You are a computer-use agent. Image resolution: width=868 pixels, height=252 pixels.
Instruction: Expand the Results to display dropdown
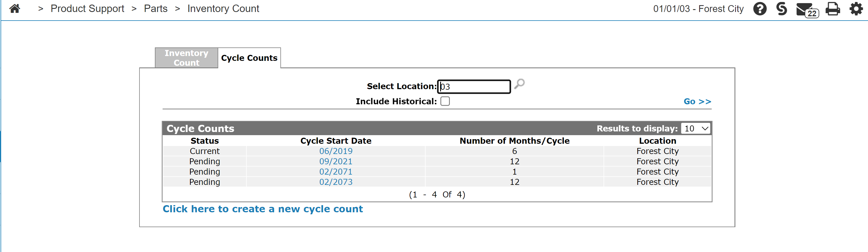tap(695, 129)
